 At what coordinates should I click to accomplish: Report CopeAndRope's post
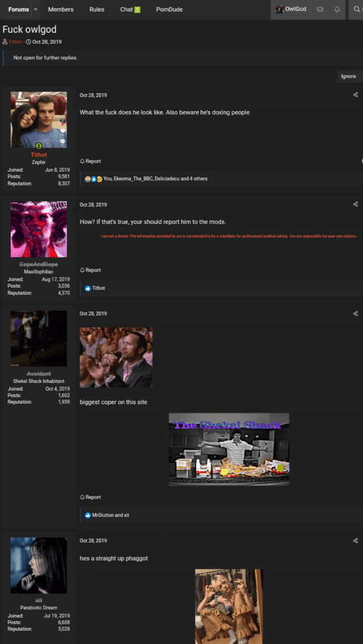[90, 270]
